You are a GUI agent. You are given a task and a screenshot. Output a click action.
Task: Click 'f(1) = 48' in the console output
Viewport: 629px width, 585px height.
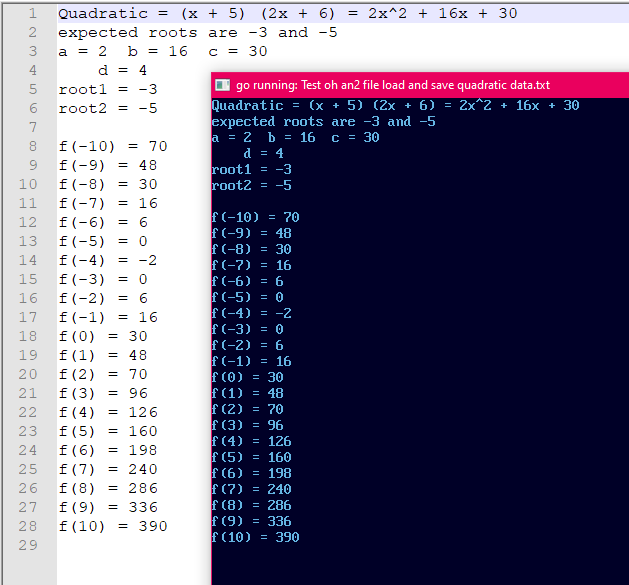tap(248, 394)
